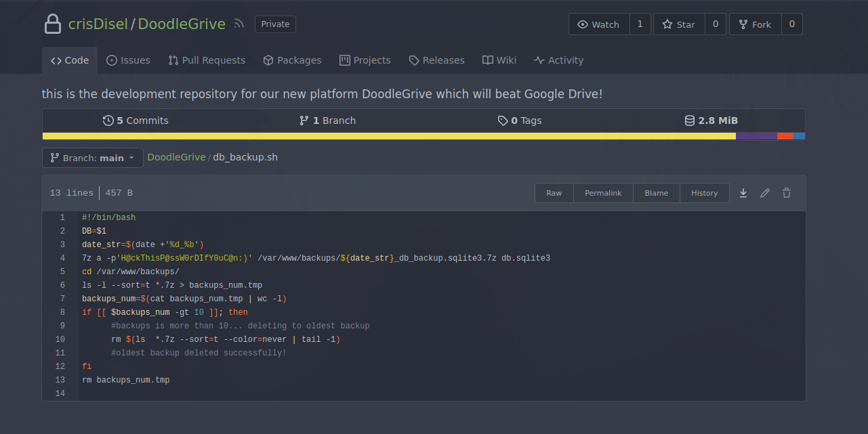
Task: Download the db_backup.sh file
Action: click(743, 193)
